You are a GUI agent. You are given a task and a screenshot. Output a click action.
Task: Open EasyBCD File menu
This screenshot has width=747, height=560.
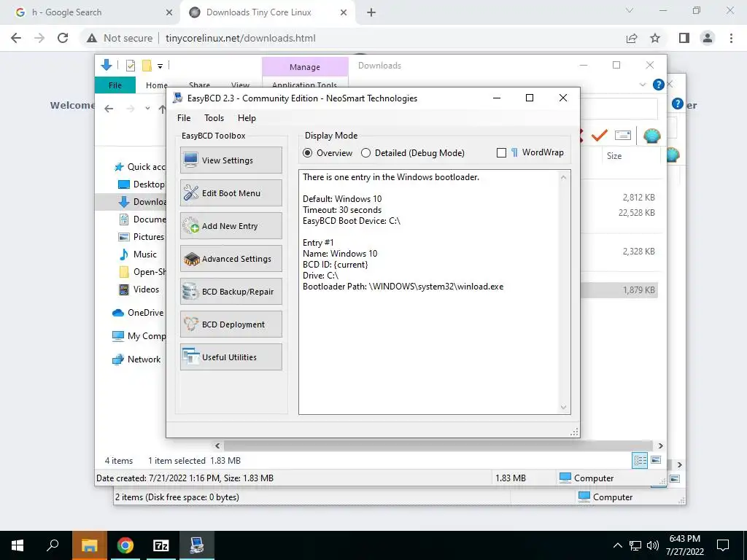click(183, 118)
